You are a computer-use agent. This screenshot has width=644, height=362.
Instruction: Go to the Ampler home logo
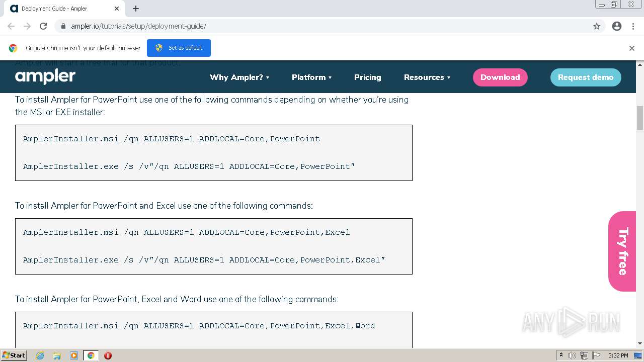[45, 76]
